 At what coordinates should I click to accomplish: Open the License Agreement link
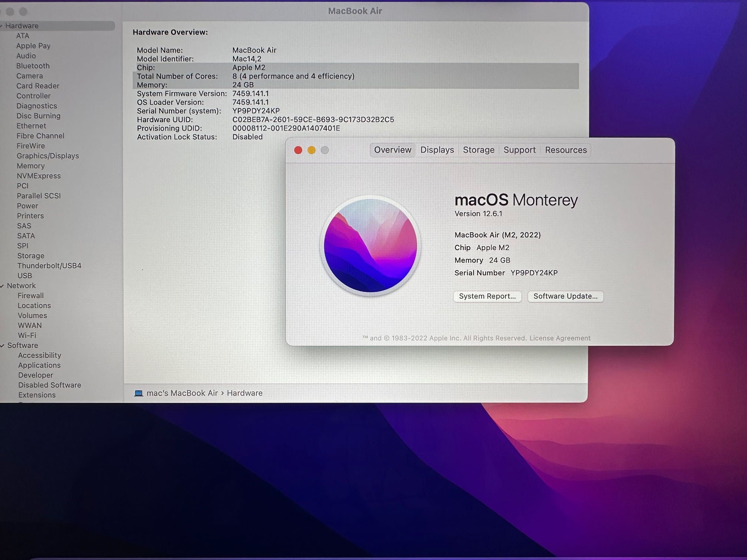click(560, 338)
